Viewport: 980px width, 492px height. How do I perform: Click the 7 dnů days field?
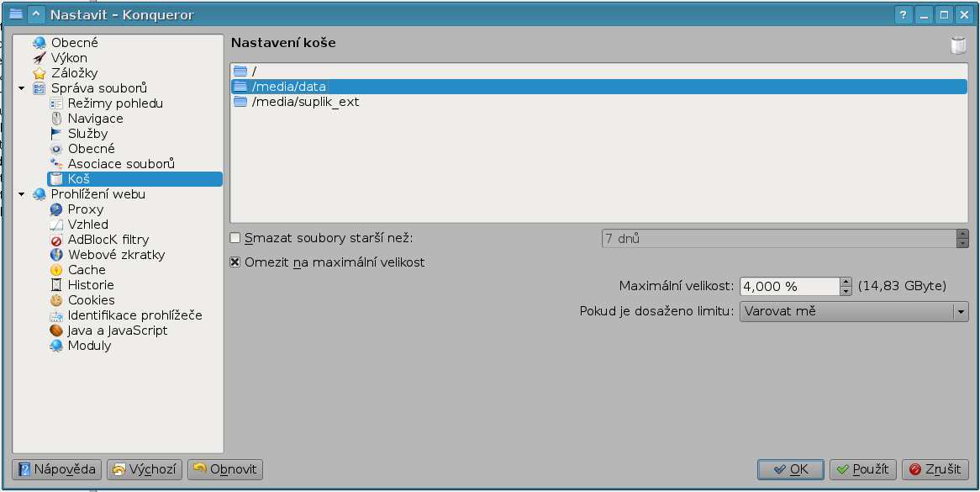coord(779,238)
